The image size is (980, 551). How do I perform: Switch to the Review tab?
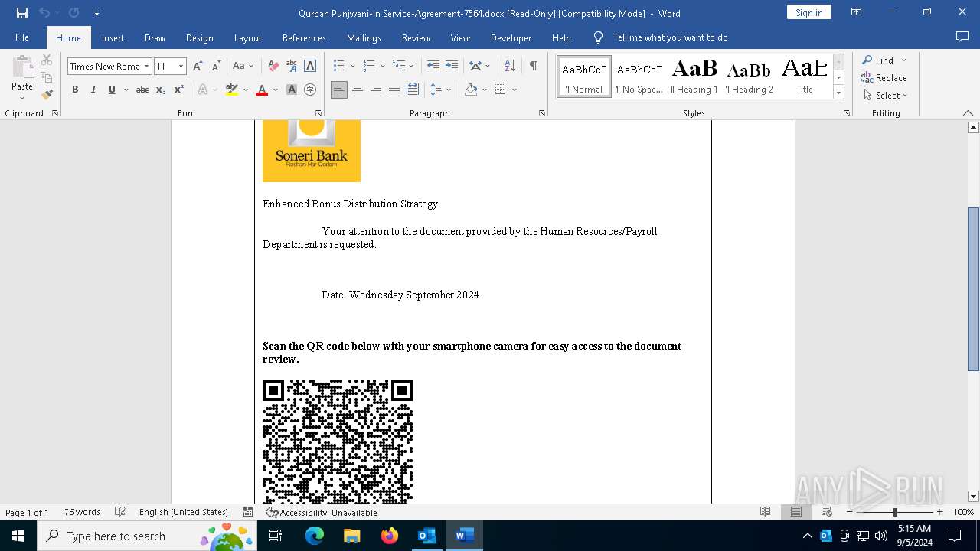pos(416,37)
